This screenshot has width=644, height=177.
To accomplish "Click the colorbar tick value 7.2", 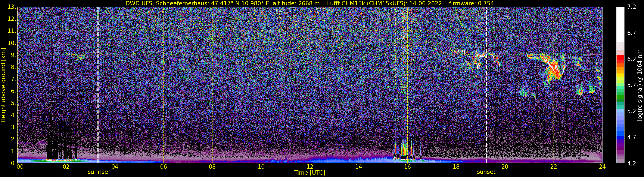I will click(632, 7).
